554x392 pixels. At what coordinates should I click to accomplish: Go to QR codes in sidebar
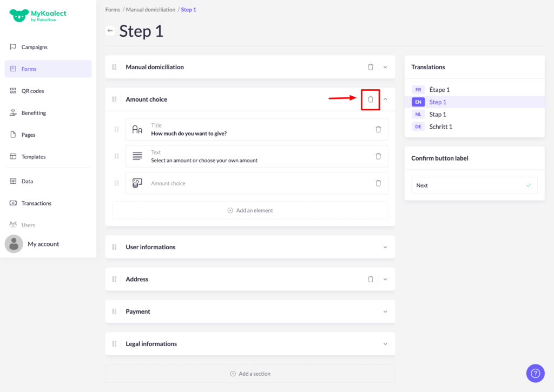coord(32,91)
